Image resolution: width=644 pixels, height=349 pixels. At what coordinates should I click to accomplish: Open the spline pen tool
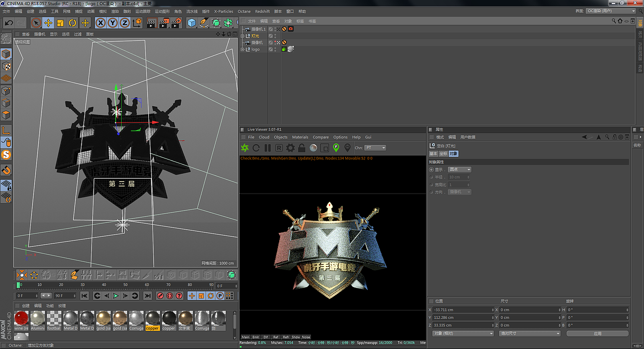click(204, 23)
